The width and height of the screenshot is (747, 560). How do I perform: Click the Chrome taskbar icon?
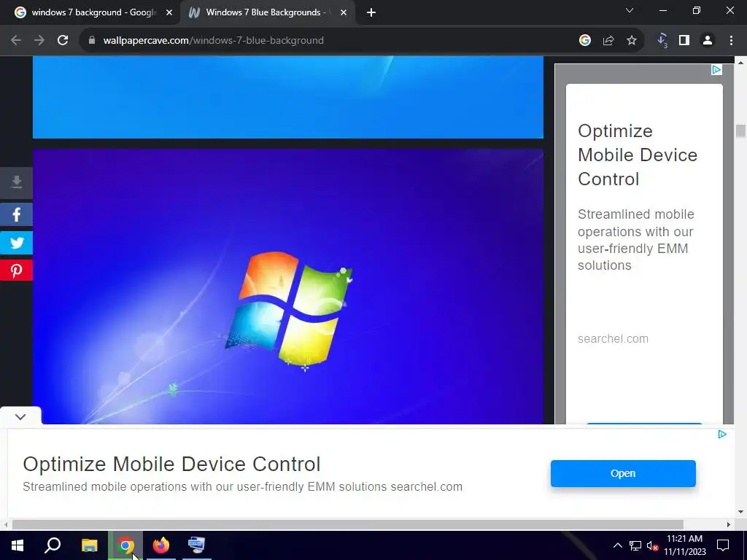click(125, 545)
